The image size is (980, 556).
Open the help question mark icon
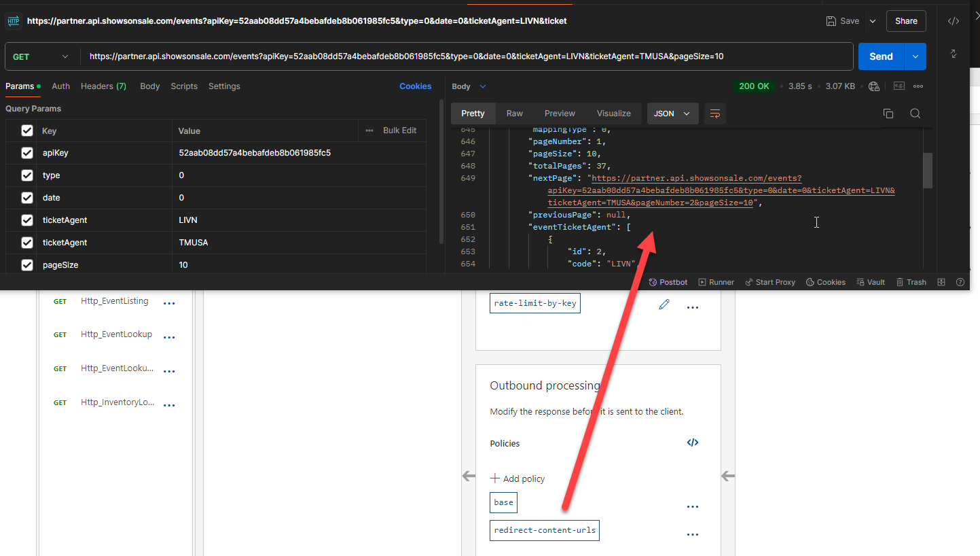point(960,282)
